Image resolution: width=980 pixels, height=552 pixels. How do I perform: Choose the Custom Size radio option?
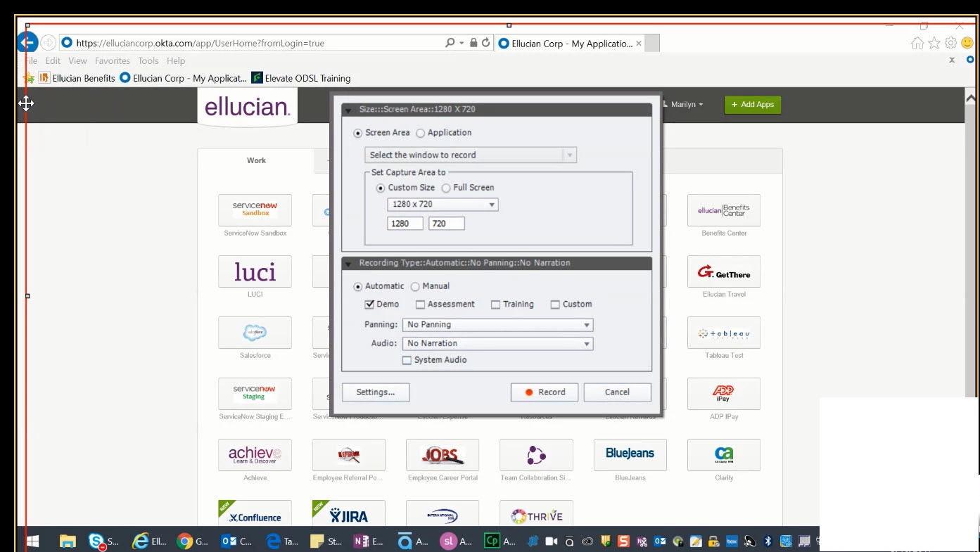coord(381,188)
